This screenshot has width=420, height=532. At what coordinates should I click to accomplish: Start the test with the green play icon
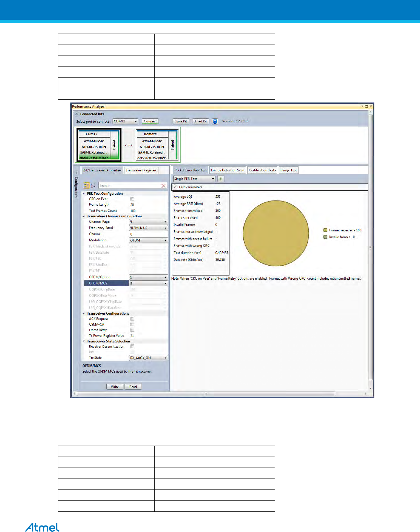tap(221, 179)
